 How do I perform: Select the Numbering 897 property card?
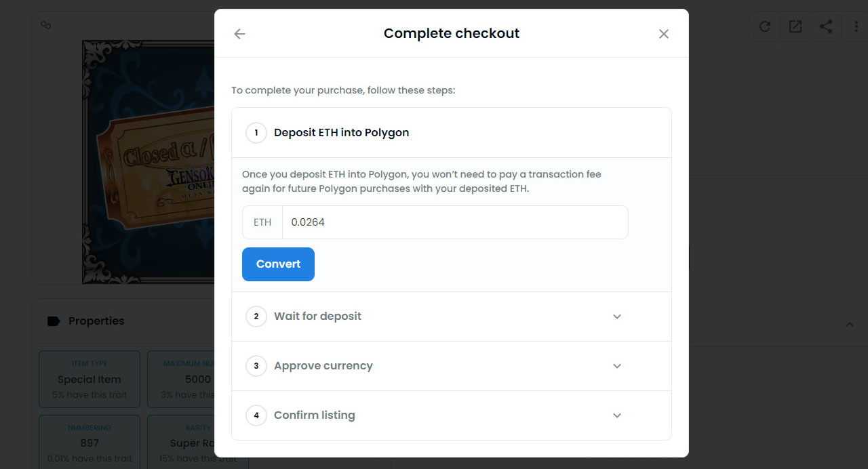(90, 442)
